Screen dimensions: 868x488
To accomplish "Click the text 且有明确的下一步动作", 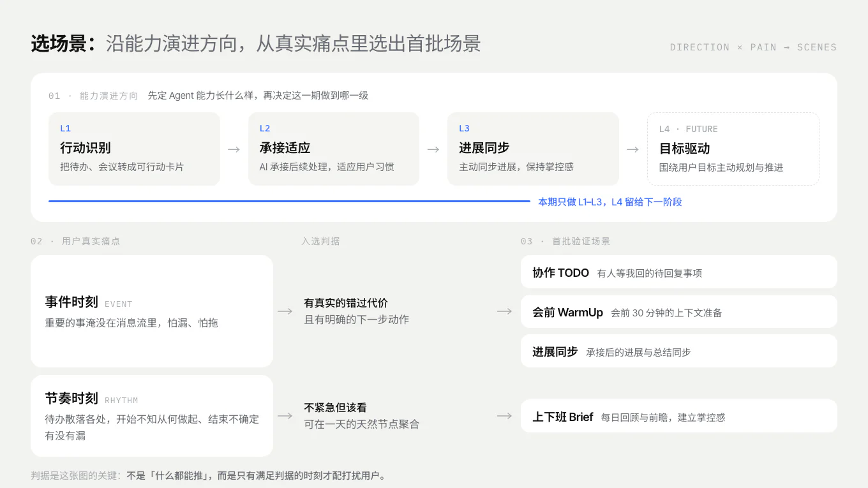I will coord(356,319).
